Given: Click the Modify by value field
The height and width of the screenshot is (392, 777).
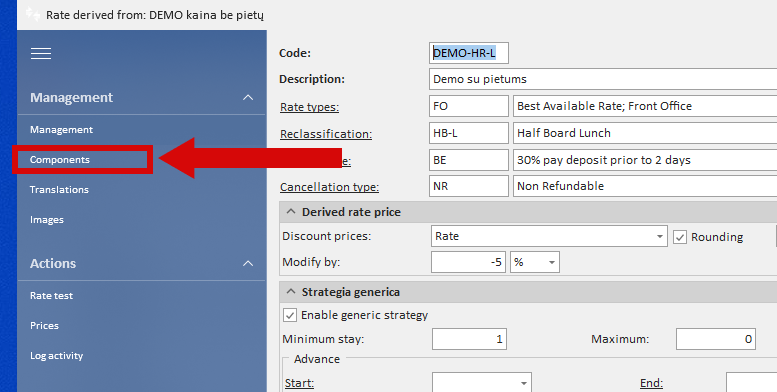Looking at the screenshot, I should [x=468, y=262].
